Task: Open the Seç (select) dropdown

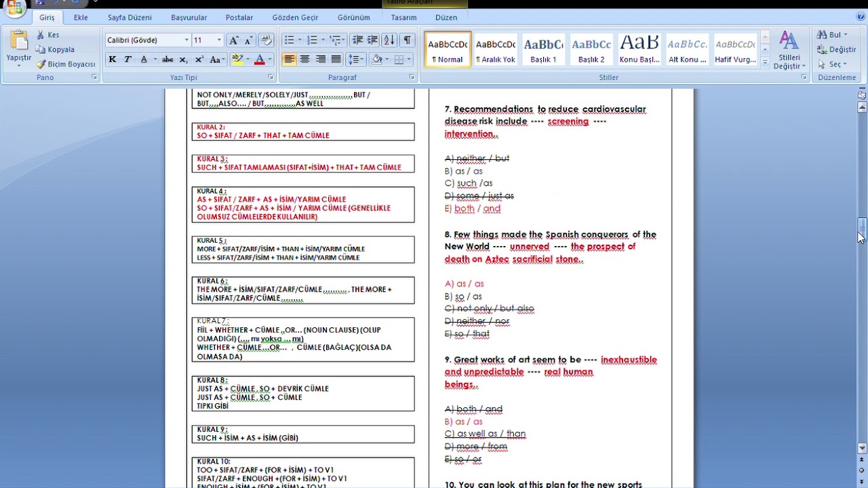Action: click(x=832, y=64)
